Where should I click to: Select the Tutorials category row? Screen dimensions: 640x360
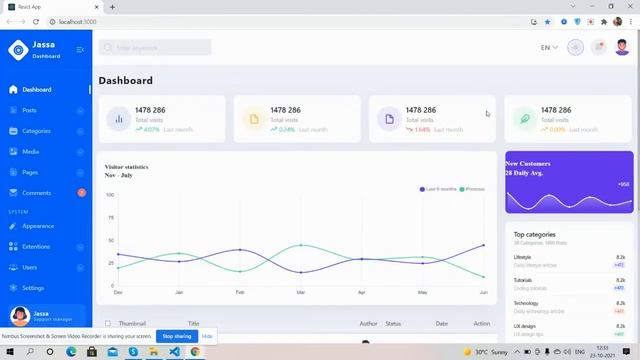pyautogui.click(x=569, y=284)
